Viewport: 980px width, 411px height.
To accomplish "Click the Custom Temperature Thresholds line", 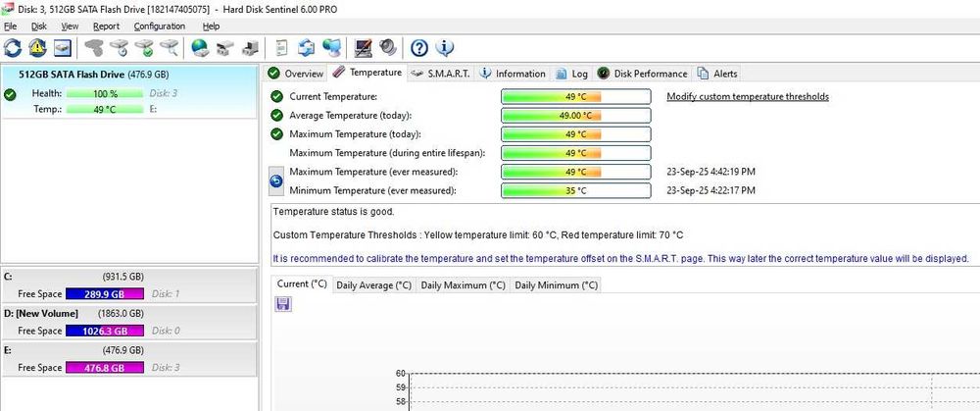I will pos(478,235).
